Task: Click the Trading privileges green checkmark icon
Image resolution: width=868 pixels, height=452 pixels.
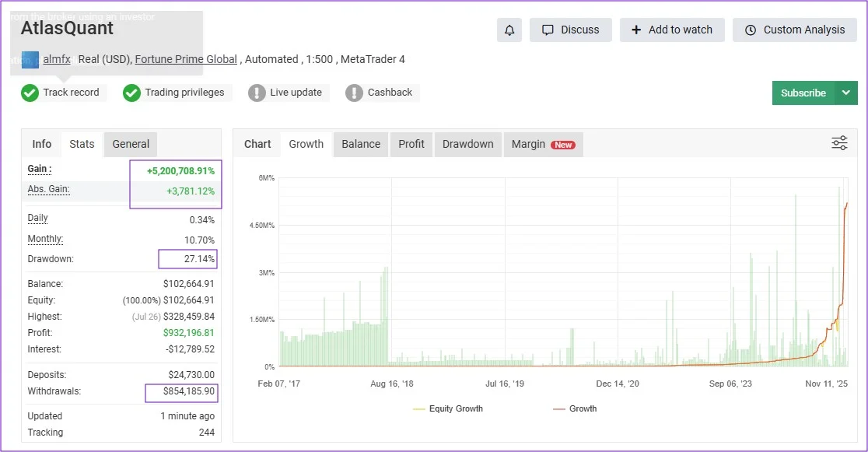Action: pos(131,93)
